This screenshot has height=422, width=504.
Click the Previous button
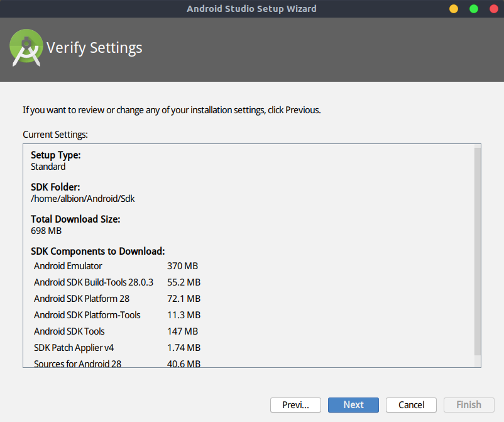pos(295,404)
